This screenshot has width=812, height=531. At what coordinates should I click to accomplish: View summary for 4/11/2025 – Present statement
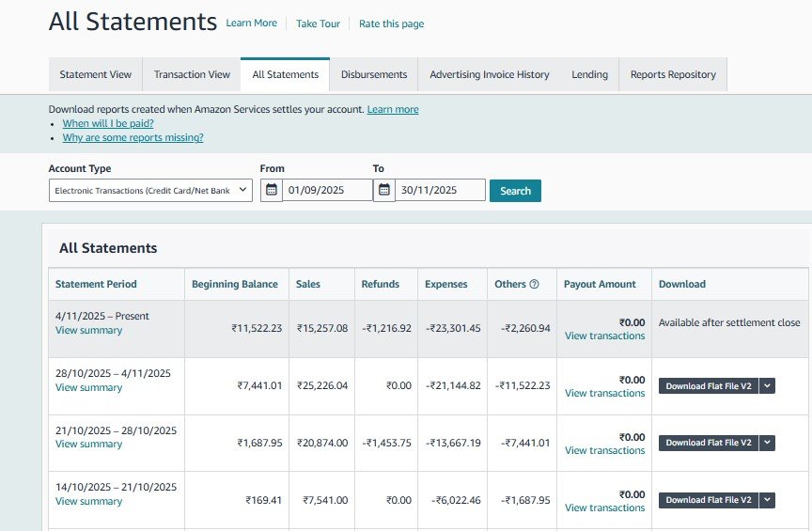[x=89, y=330]
